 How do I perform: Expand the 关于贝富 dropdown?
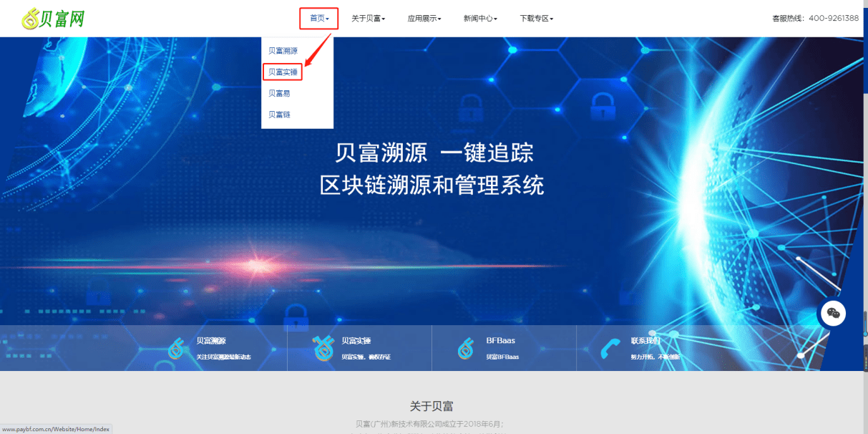tap(370, 18)
